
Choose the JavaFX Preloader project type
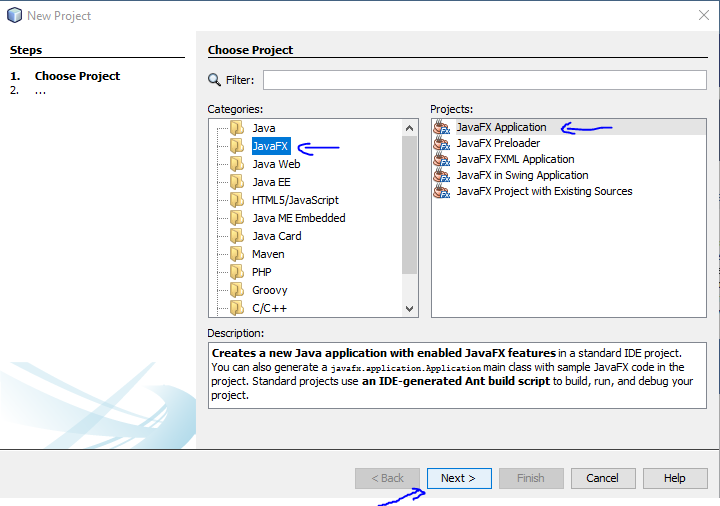[498, 143]
